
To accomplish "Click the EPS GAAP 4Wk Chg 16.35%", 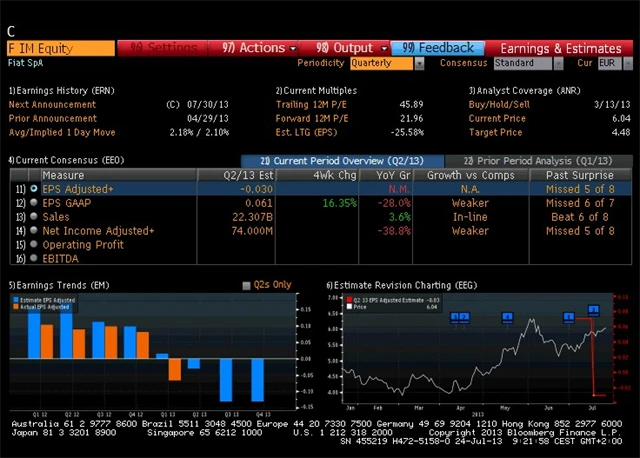I will [340, 203].
